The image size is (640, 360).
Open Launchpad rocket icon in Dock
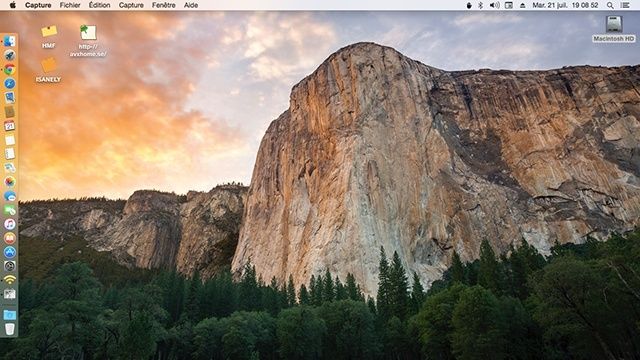[x=9, y=55]
